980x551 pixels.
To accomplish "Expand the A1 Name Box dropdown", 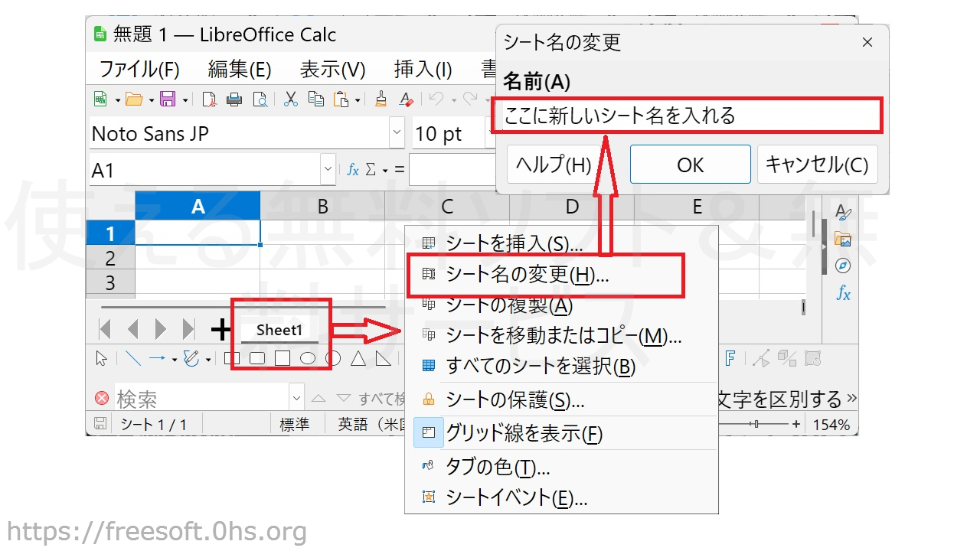I will [x=328, y=170].
